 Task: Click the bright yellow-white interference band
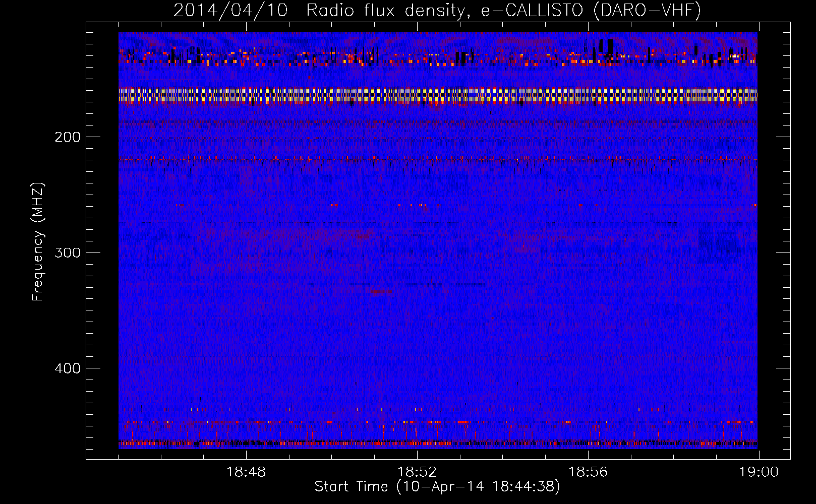tap(438, 95)
